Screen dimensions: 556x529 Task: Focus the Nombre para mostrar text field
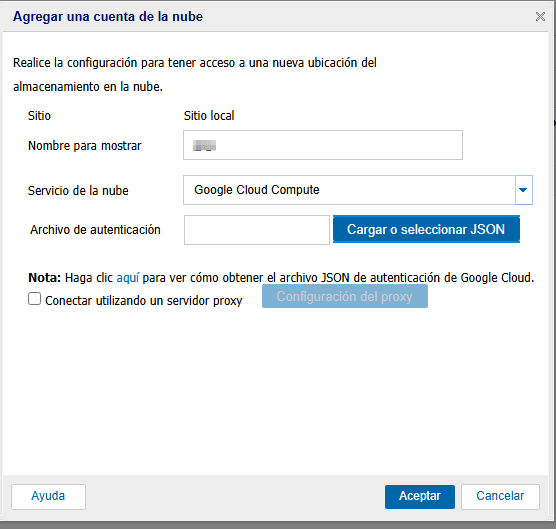323,145
